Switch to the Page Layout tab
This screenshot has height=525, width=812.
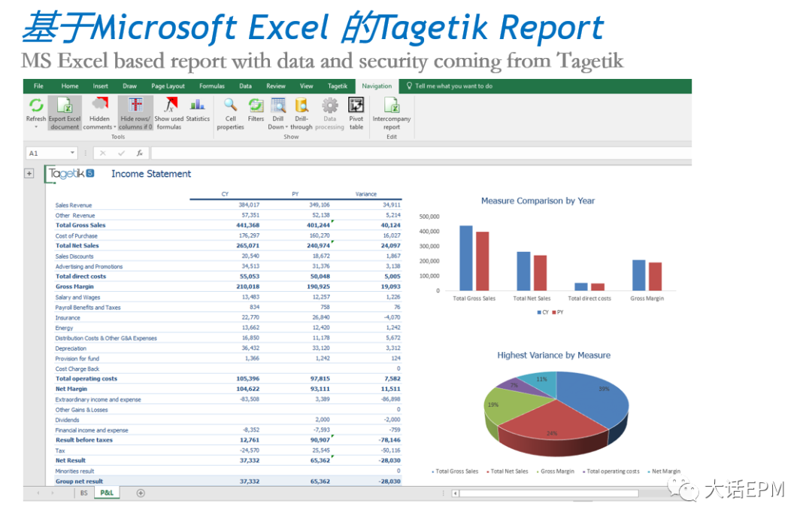[168, 86]
